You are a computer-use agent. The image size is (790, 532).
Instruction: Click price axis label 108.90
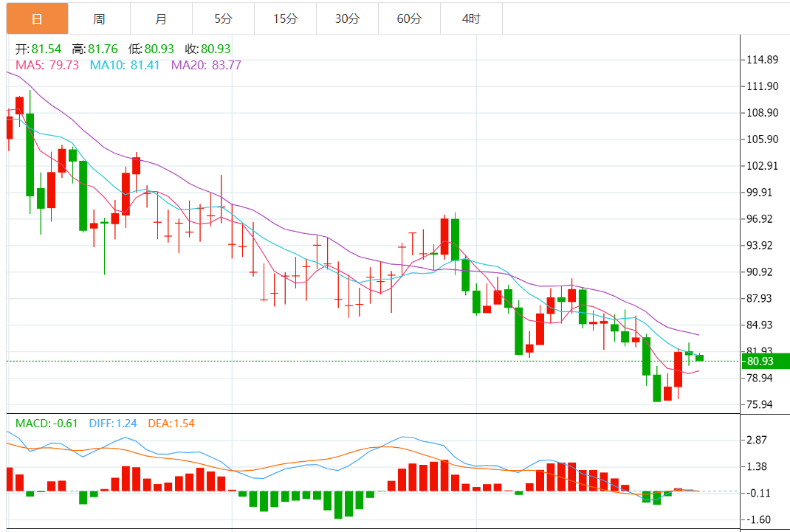click(x=762, y=113)
